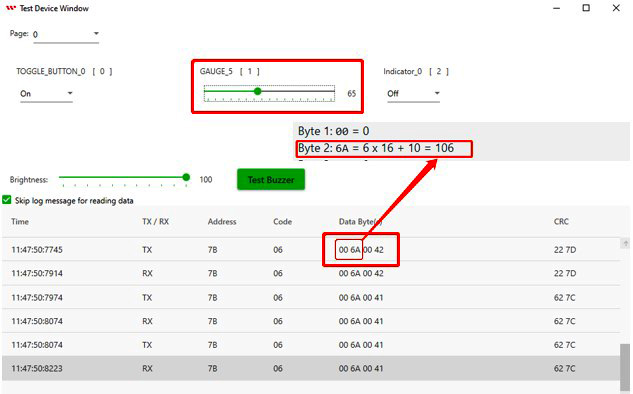Select the TX log row at 11:47:50:7974

coord(311,298)
